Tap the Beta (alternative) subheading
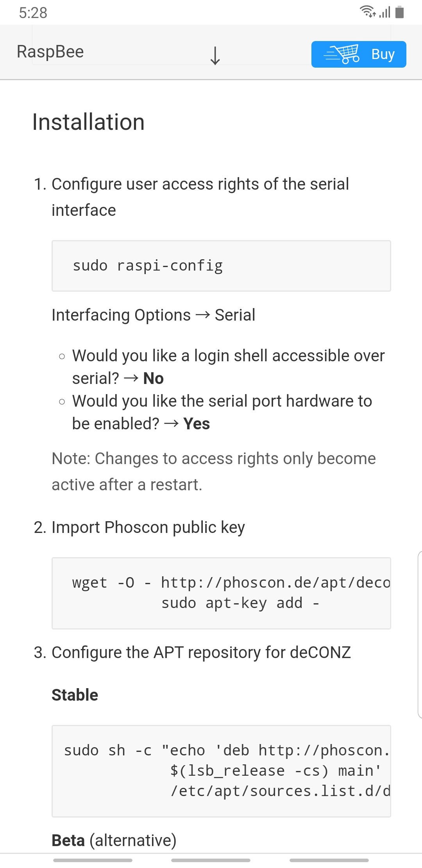The width and height of the screenshot is (422, 868). tap(114, 840)
